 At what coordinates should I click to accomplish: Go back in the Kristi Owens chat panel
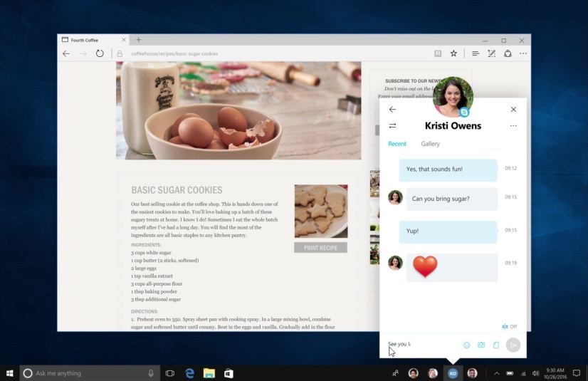pyautogui.click(x=392, y=110)
